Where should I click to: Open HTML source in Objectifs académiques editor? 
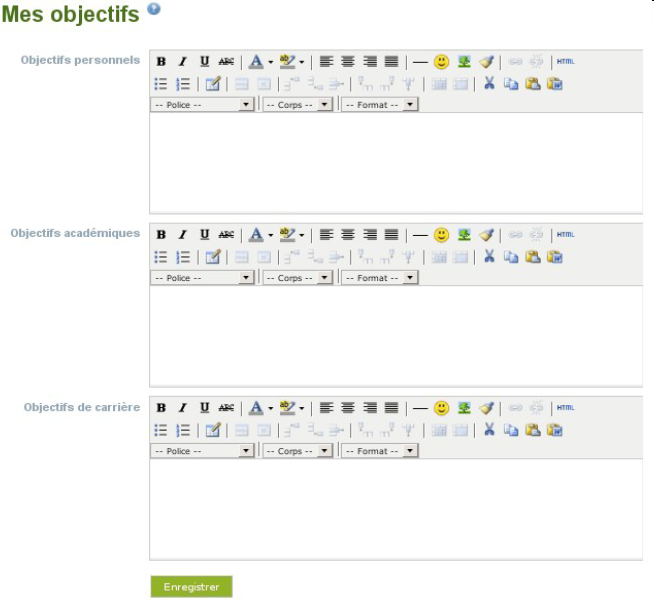pyautogui.click(x=565, y=235)
